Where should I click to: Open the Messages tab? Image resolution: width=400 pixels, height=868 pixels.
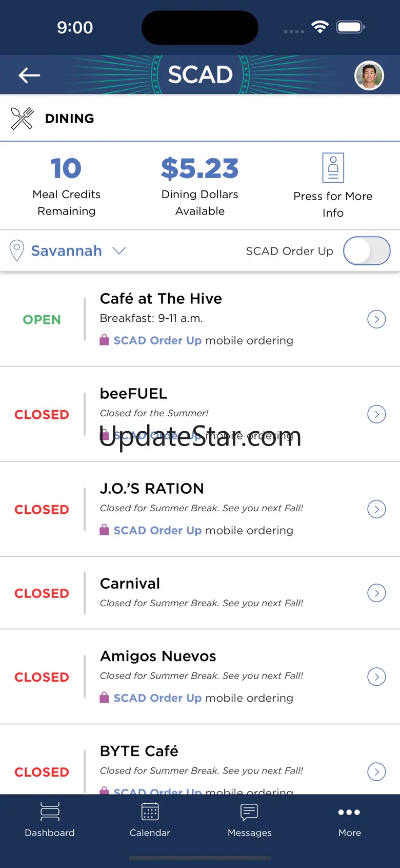[250, 820]
